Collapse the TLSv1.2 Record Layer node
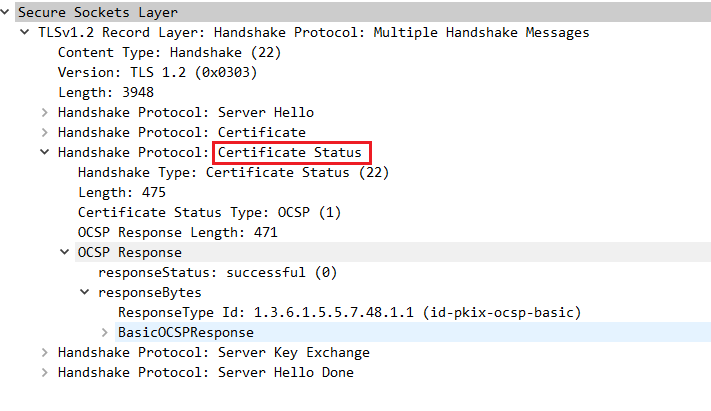Viewport: 711px width, 411px height. tap(24, 32)
